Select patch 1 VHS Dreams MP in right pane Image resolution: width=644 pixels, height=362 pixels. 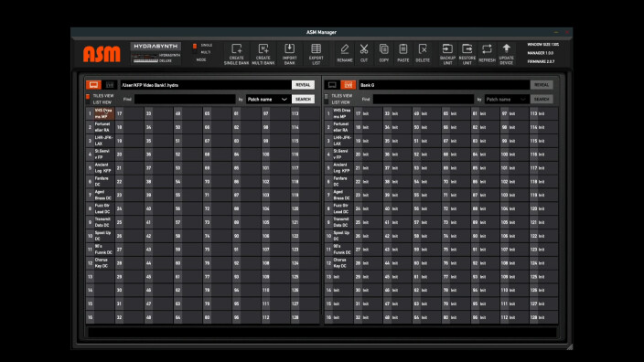(x=338, y=113)
